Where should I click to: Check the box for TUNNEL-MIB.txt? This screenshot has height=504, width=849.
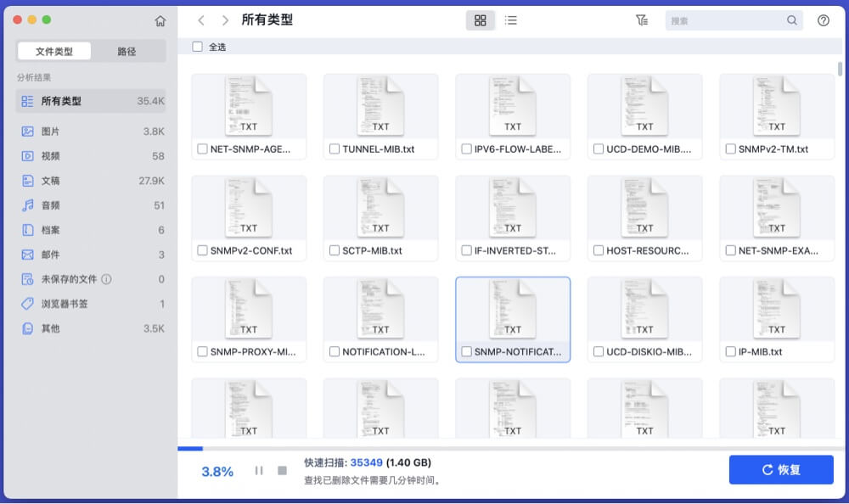click(x=333, y=148)
